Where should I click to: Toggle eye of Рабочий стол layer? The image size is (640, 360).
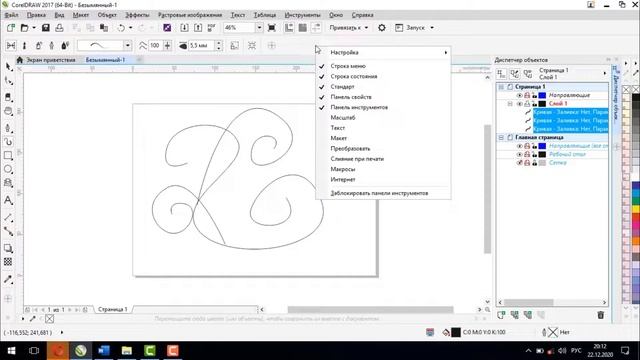pyautogui.click(x=519, y=154)
